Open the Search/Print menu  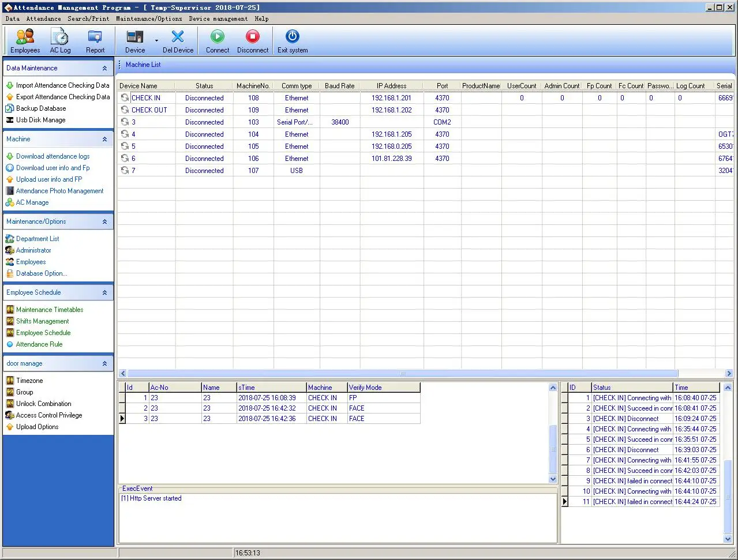coord(88,18)
